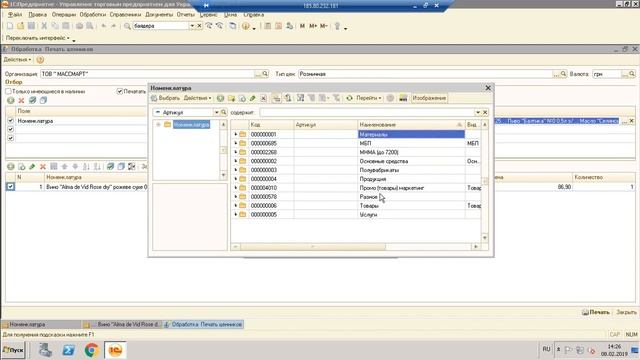Open the Артикул search field dropdown
The image size is (640, 360).
pos(217,112)
